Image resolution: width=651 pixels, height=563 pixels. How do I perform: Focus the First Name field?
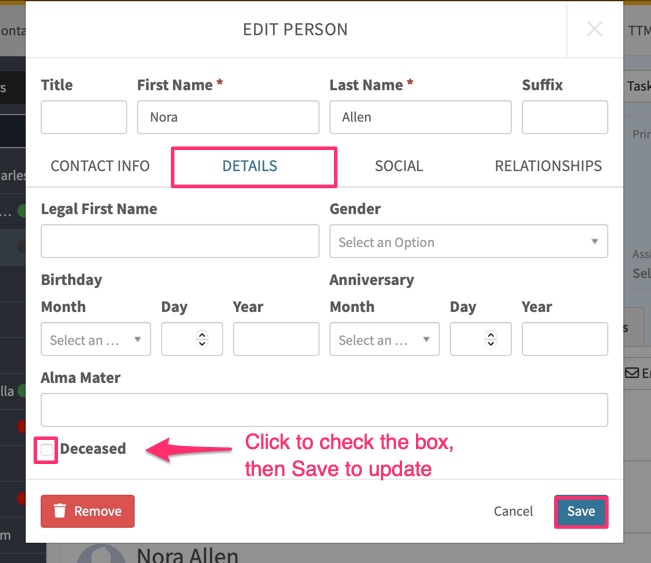228,117
